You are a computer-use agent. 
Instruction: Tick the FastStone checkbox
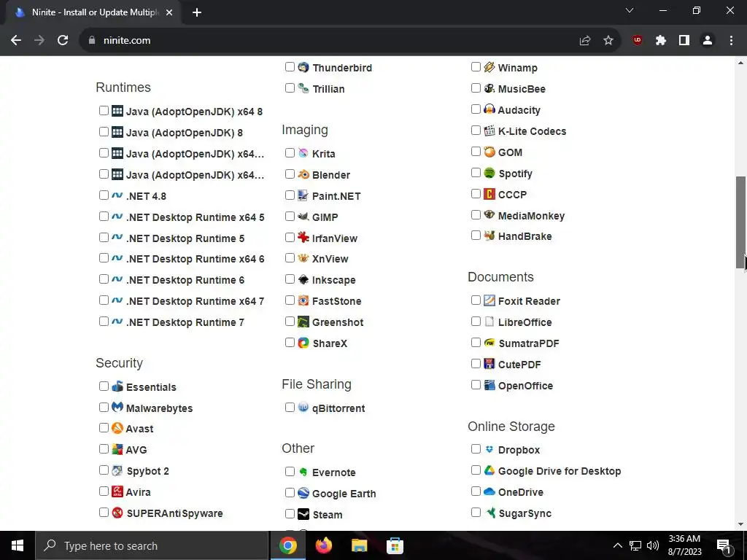click(x=290, y=300)
